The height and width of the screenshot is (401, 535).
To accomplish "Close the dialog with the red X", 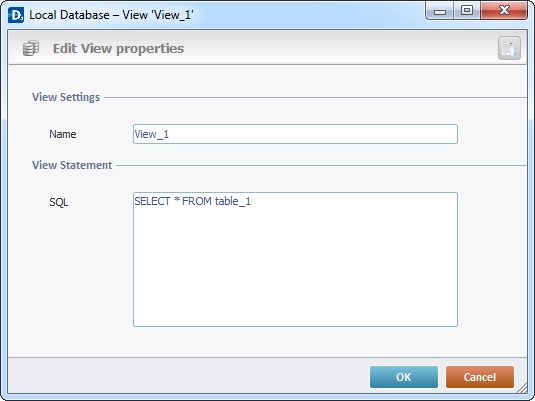I will [x=504, y=11].
